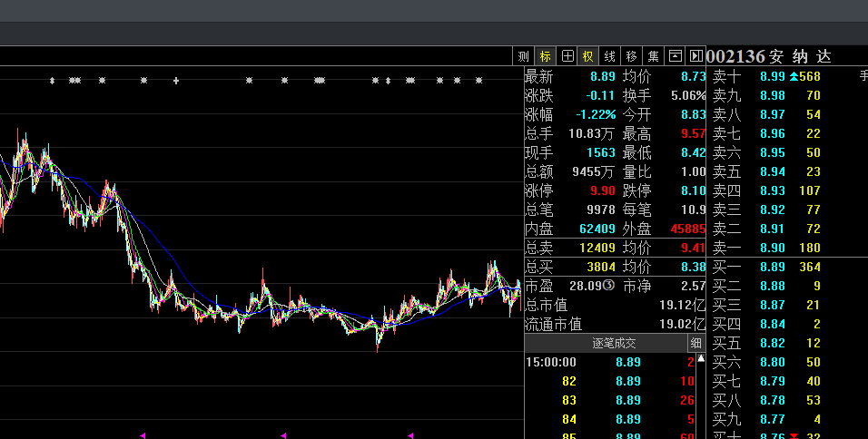Click the 总卖 yellow summary row
Screen dimensions: 868x439
[615, 248]
